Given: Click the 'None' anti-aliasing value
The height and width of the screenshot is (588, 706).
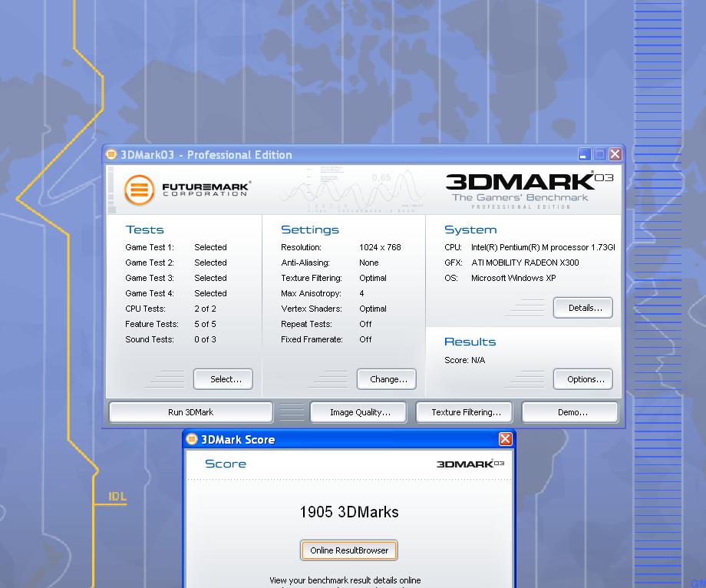Looking at the screenshot, I should (x=369, y=263).
